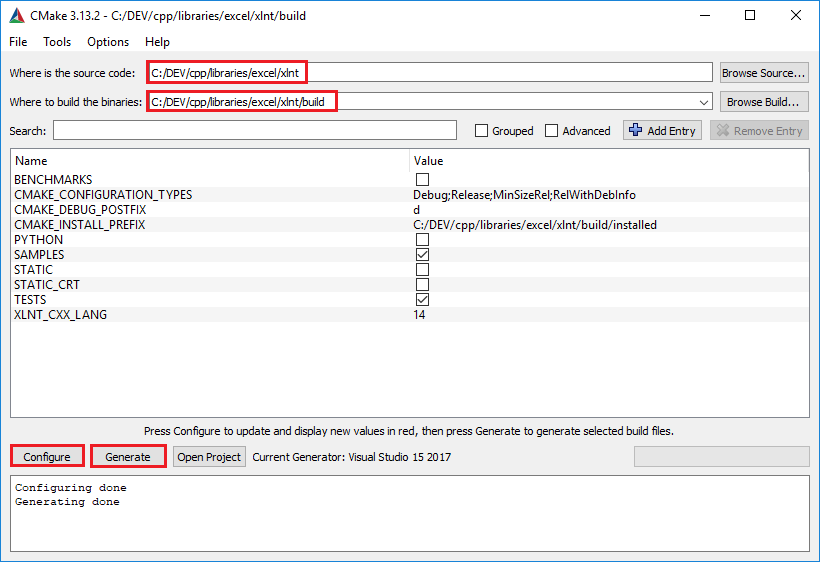Click the Browse Source button
This screenshot has height=562, width=820.
pyautogui.click(x=763, y=73)
